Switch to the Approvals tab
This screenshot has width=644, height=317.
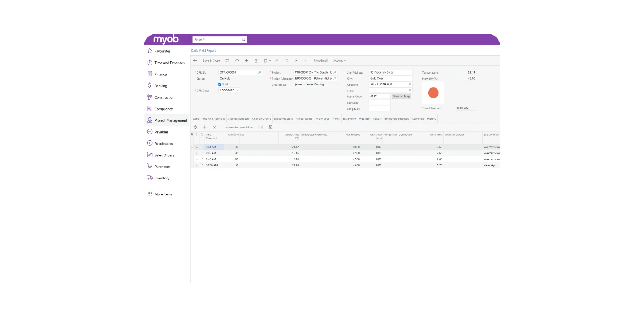418,119
